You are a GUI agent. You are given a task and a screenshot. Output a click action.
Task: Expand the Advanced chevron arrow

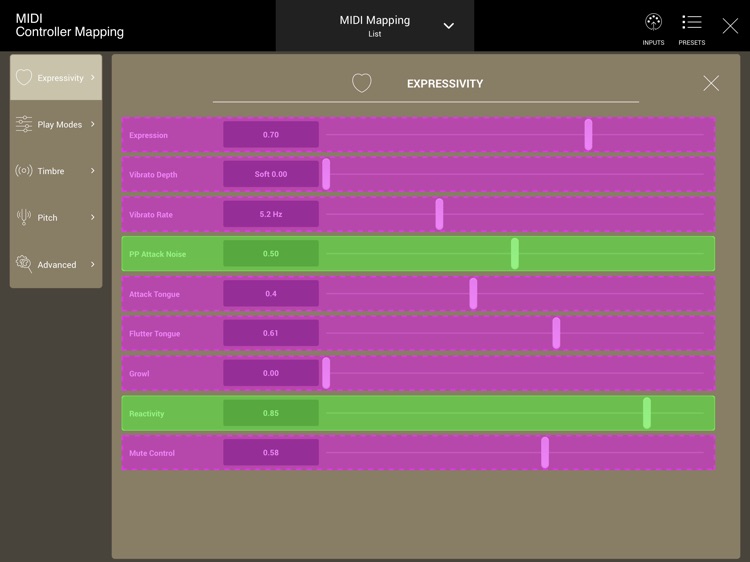pos(93,264)
